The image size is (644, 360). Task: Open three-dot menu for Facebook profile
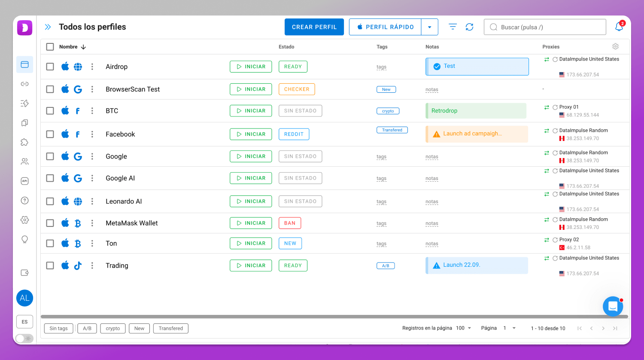tap(92, 134)
